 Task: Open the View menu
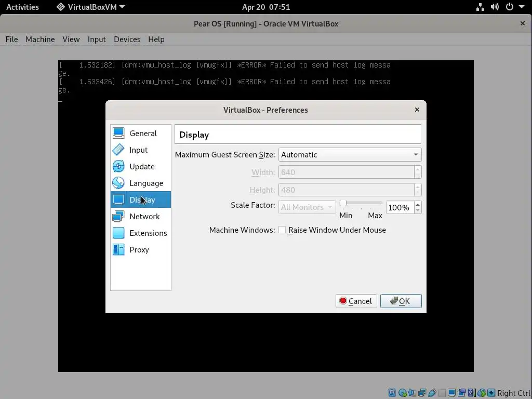coord(71,39)
